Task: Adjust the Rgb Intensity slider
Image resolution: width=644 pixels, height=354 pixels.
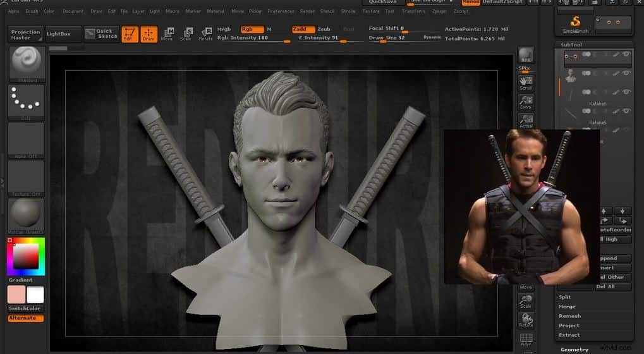Action: point(254,38)
